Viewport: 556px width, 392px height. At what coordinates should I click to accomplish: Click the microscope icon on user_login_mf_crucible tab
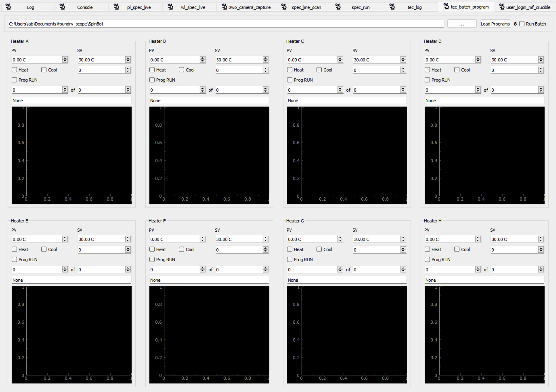[x=502, y=7]
